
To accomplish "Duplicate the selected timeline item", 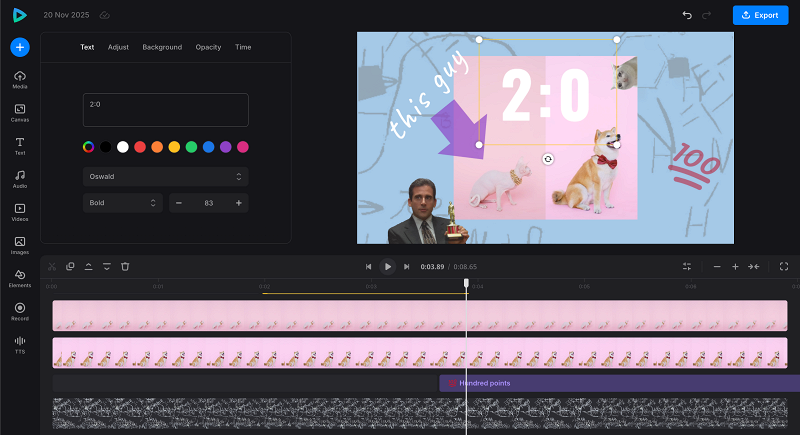I will tap(70, 267).
